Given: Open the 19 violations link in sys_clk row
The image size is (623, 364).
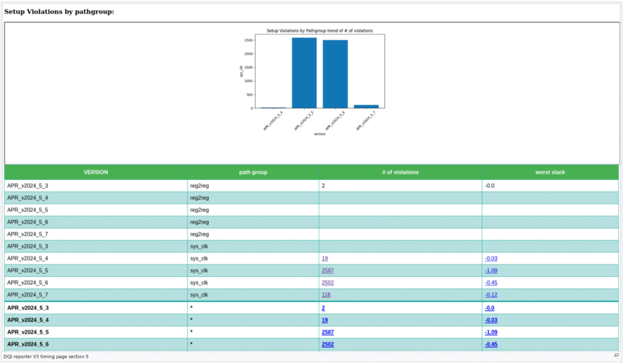Looking at the screenshot, I should [325, 259].
